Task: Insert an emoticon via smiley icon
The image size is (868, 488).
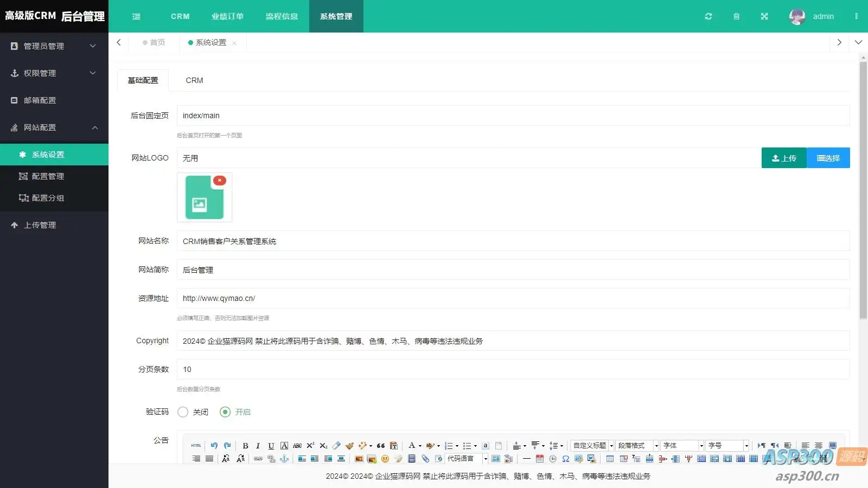Action: pyautogui.click(x=385, y=459)
